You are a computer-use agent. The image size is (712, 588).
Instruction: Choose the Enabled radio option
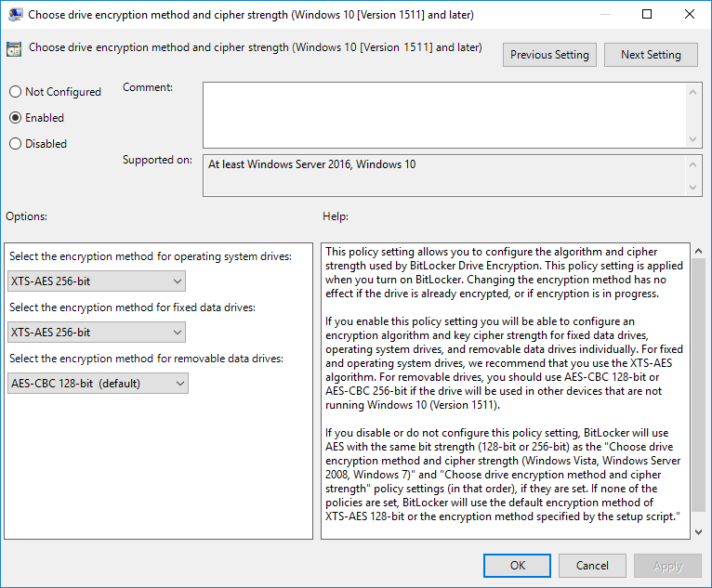point(15,118)
